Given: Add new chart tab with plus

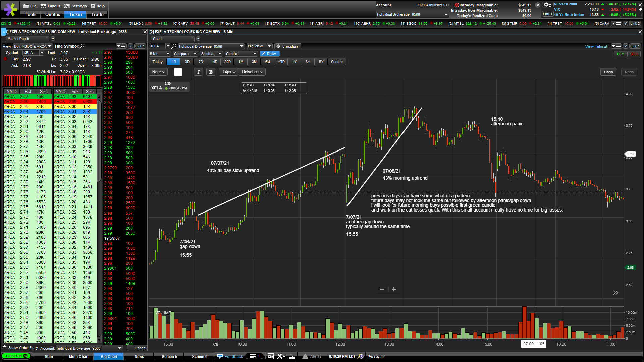Looking at the screenshot, I should (x=198, y=39).
